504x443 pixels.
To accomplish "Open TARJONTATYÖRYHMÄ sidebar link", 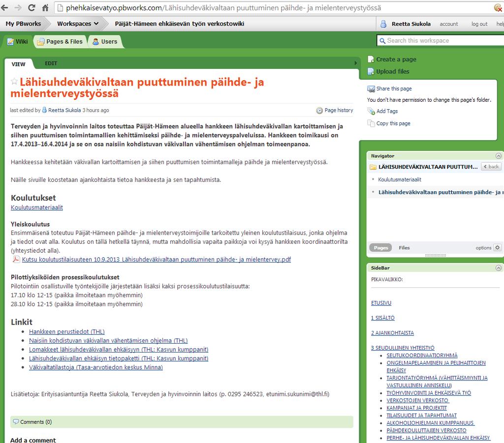I will 437,382.
